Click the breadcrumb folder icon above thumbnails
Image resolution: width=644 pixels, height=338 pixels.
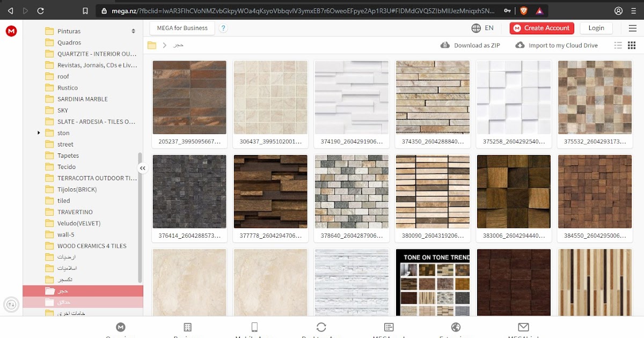(x=152, y=45)
